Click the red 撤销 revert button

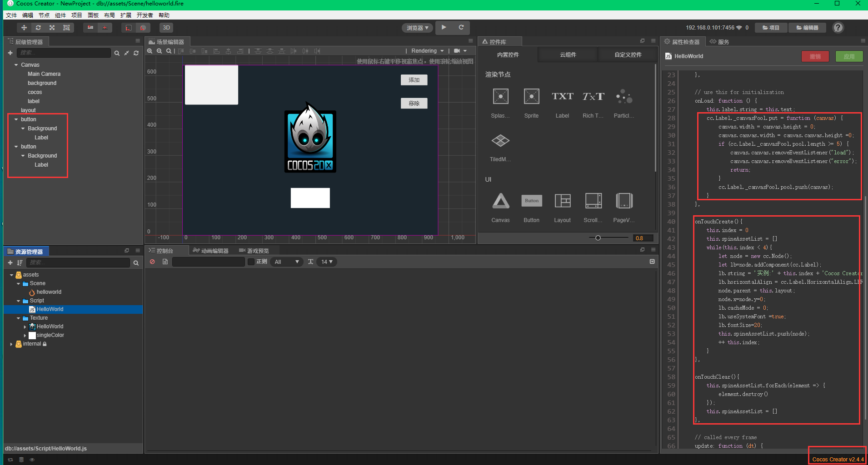(815, 56)
